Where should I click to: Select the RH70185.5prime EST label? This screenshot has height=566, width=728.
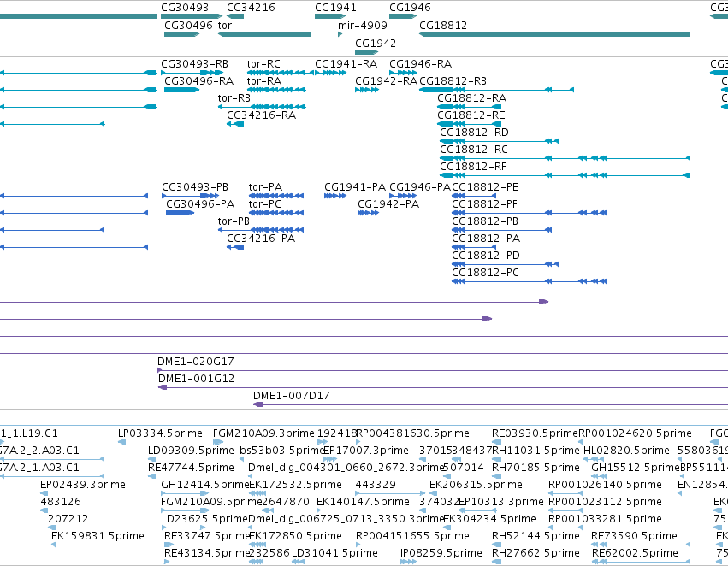[x=536, y=467]
